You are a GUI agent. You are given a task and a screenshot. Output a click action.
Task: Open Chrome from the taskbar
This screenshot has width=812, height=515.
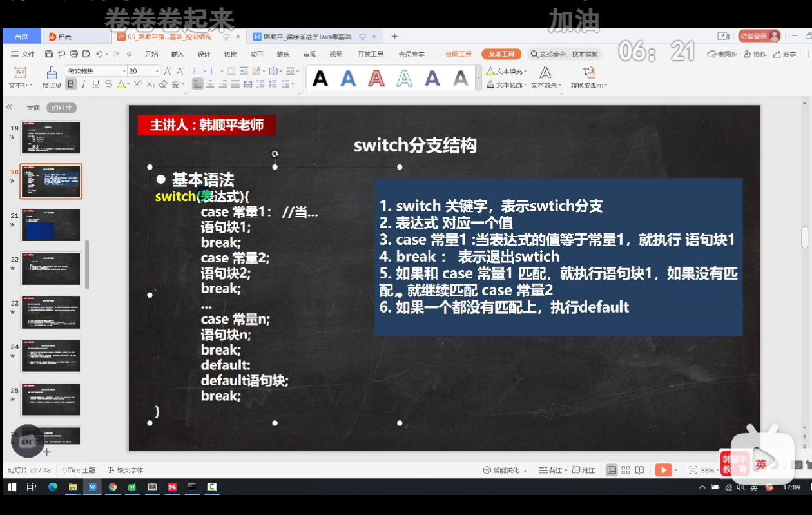tap(112, 487)
